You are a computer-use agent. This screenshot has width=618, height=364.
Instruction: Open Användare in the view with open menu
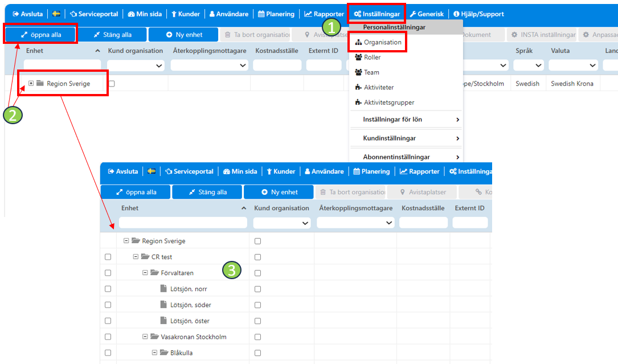coord(228,14)
